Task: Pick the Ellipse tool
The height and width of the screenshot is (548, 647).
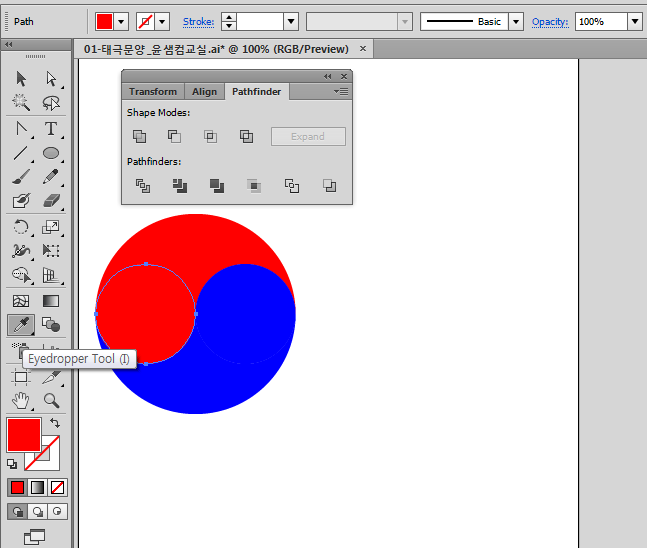Action: [x=51, y=153]
